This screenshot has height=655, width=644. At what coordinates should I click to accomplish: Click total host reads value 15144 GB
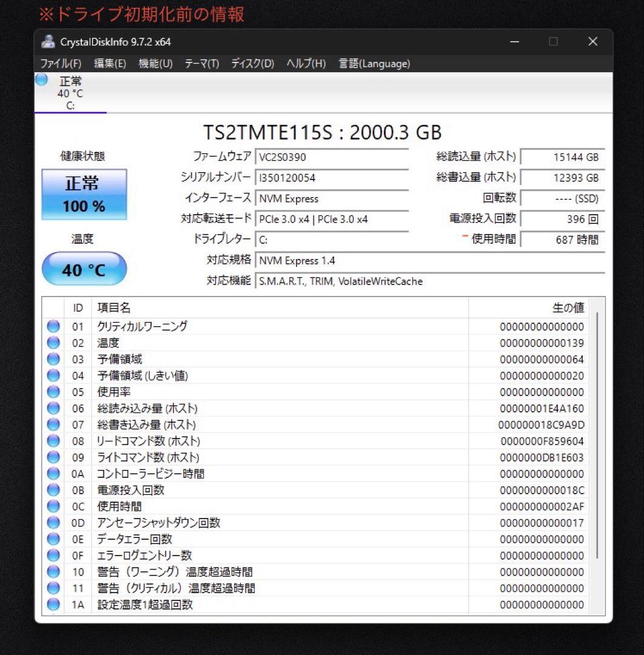coord(562,157)
